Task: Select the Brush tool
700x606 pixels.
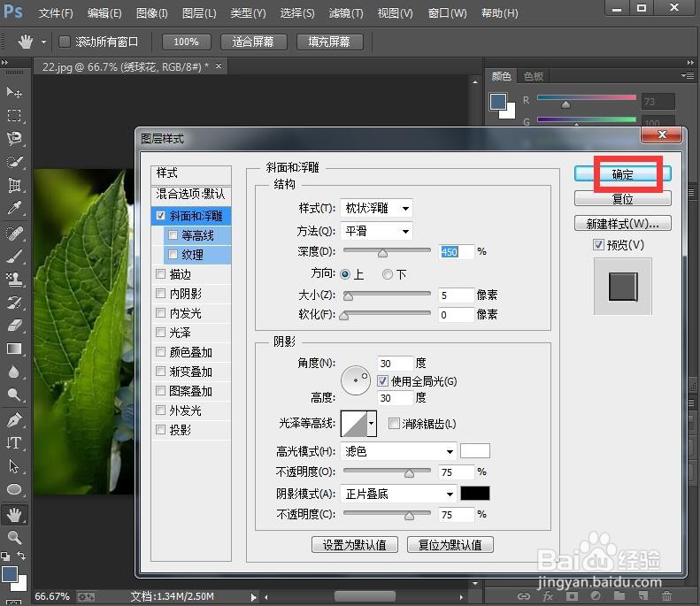Action: (x=14, y=257)
